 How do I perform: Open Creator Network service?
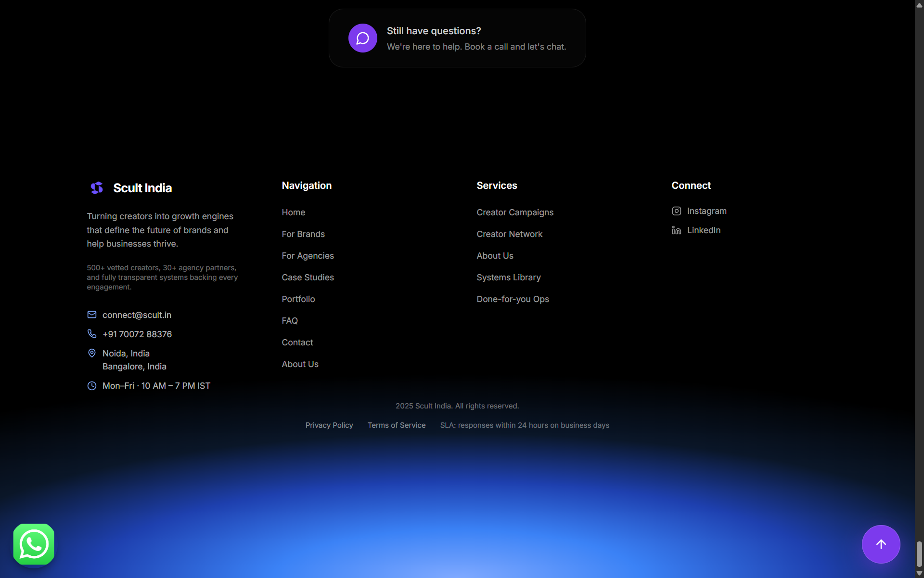510,234
